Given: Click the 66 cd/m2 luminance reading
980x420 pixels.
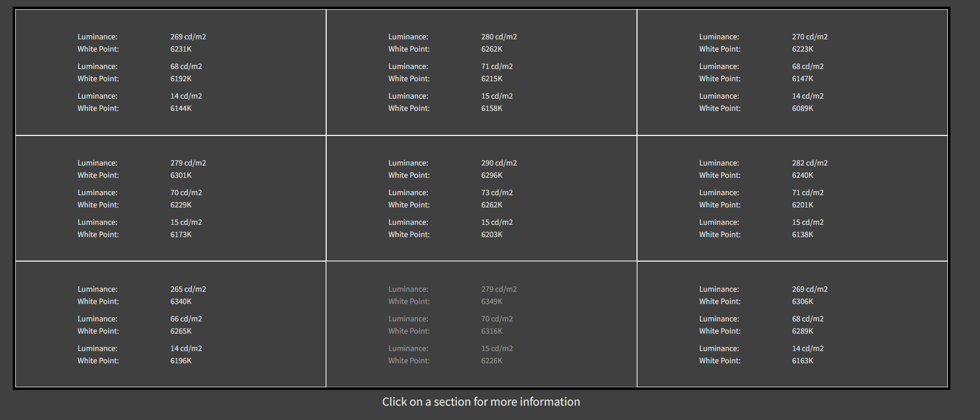Looking at the screenshot, I should tap(186, 319).
